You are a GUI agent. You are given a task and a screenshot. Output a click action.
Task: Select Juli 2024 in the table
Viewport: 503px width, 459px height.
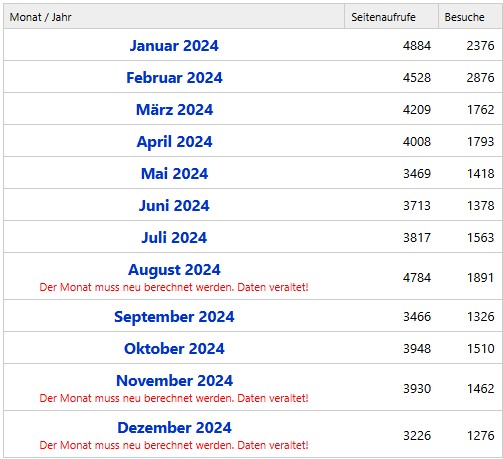tap(174, 237)
